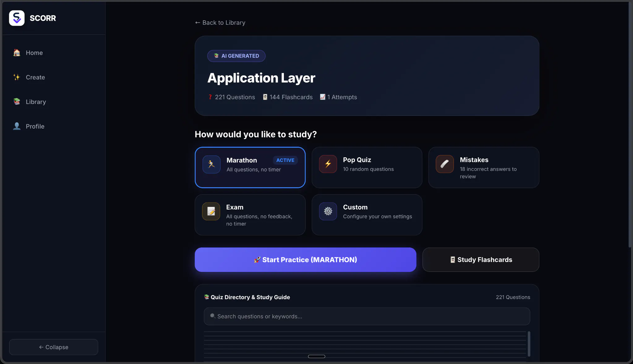Start Practice (MARATHON)

[306, 260]
